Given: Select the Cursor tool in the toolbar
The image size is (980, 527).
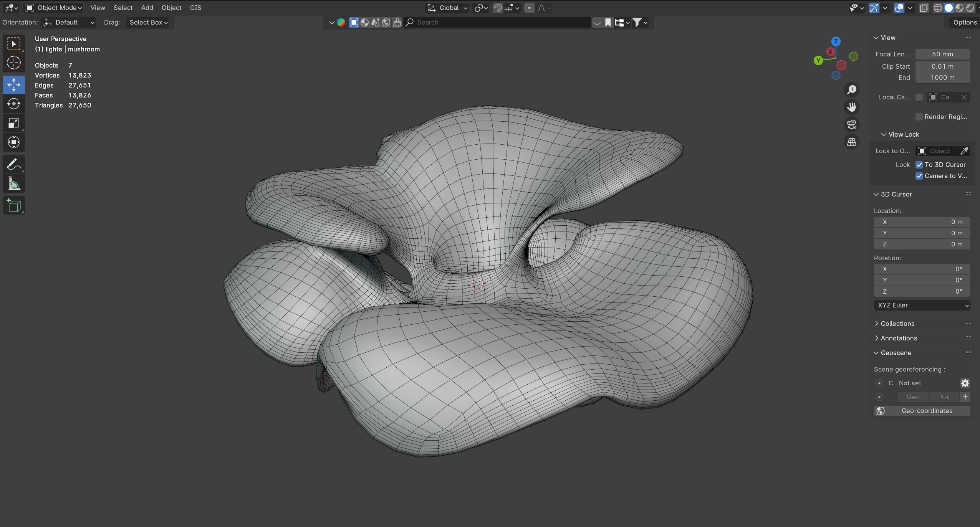Looking at the screenshot, I should point(14,63).
